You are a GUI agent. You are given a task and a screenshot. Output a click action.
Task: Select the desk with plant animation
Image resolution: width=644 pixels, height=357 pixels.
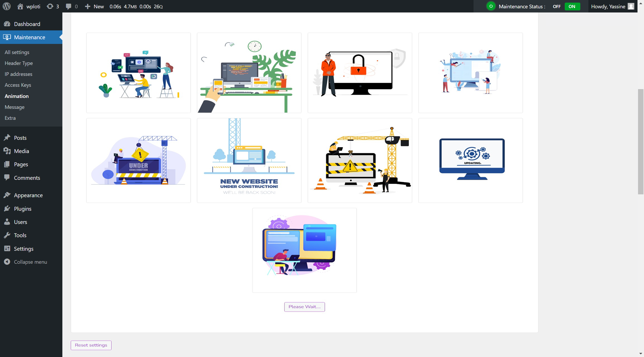pos(249,73)
